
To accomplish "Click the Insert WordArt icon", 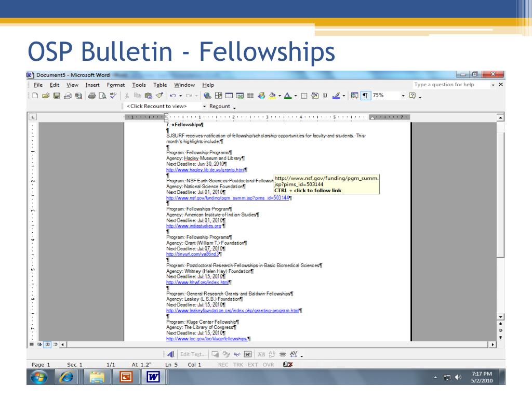I will 170,354.
